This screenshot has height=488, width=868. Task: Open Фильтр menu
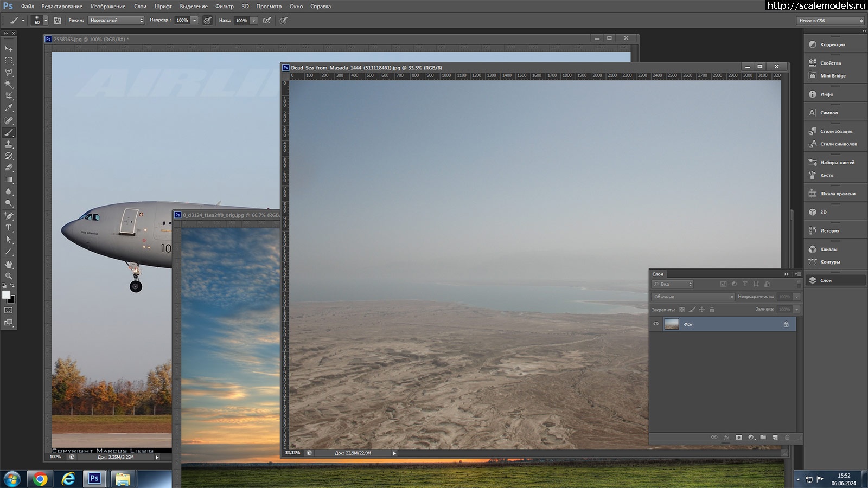pyautogui.click(x=225, y=7)
